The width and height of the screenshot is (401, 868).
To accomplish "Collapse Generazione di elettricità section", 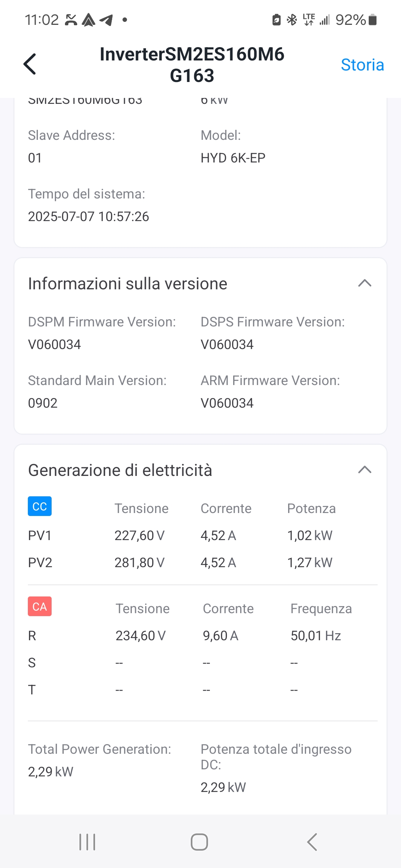I will (x=365, y=470).
